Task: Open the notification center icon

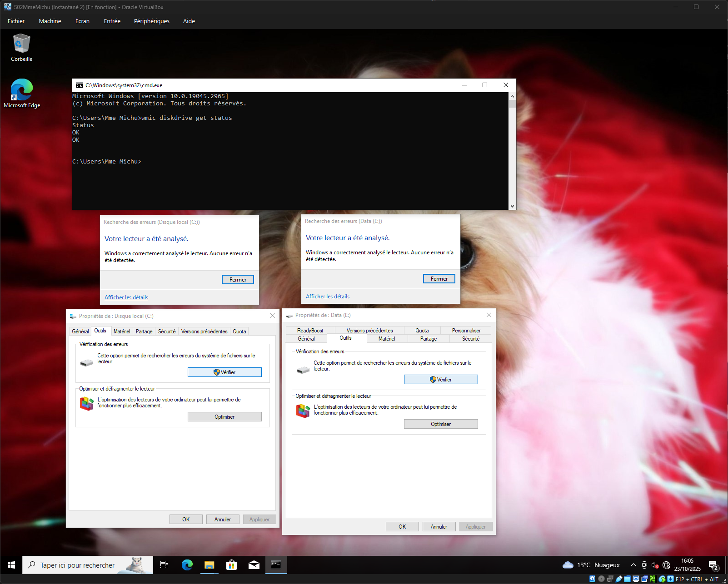Action: coord(713,565)
